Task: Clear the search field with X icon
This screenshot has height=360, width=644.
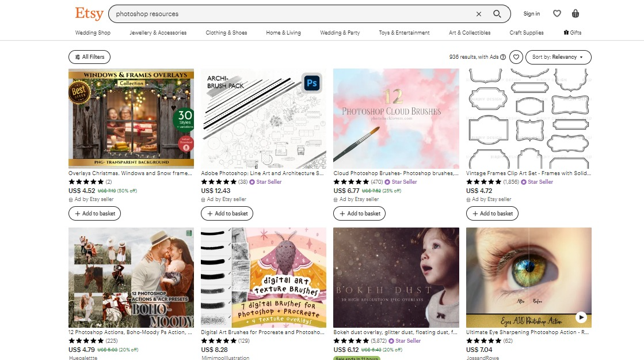Action: click(x=478, y=14)
